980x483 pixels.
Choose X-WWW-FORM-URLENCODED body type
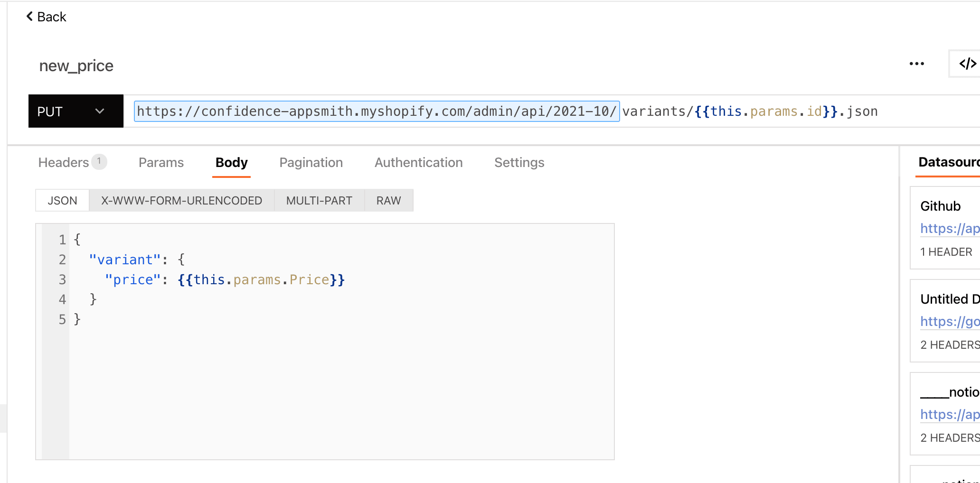tap(181, 200)
